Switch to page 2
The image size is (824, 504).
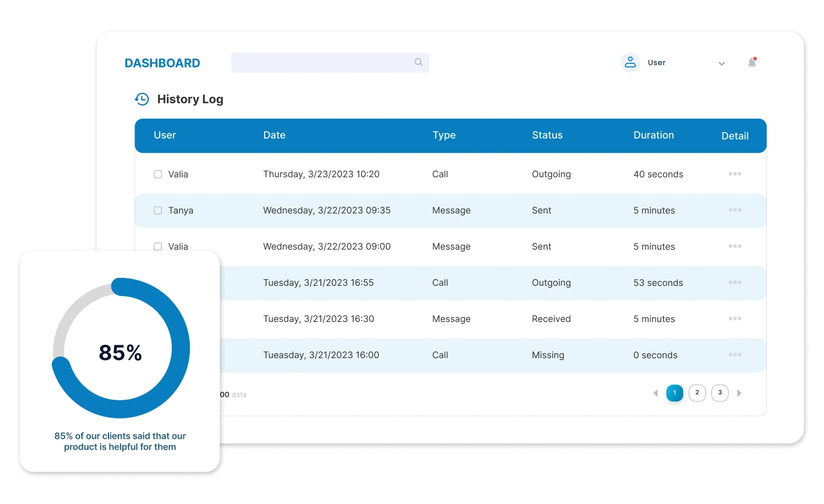point(697,393)
